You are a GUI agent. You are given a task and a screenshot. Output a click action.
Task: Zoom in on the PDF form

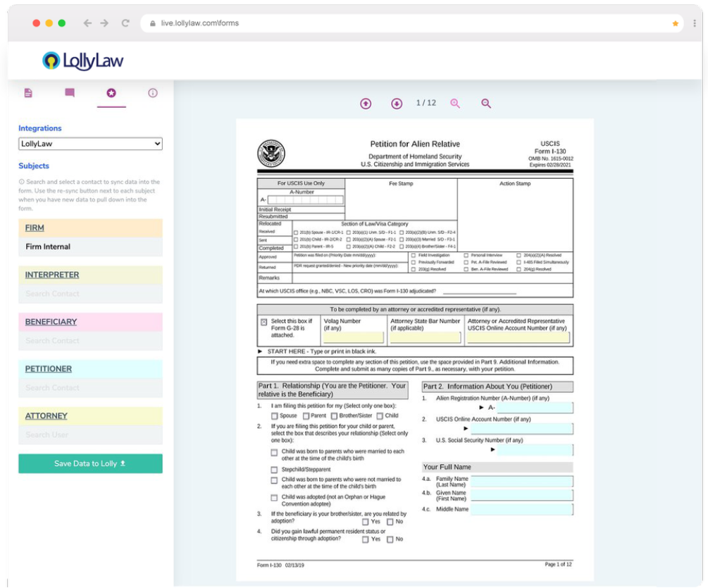[455, 104]
